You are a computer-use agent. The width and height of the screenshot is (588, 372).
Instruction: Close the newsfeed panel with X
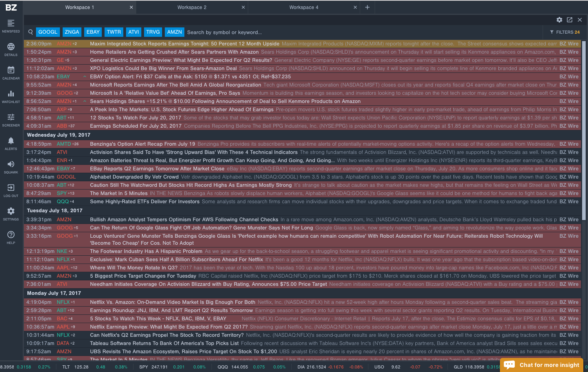580,20
